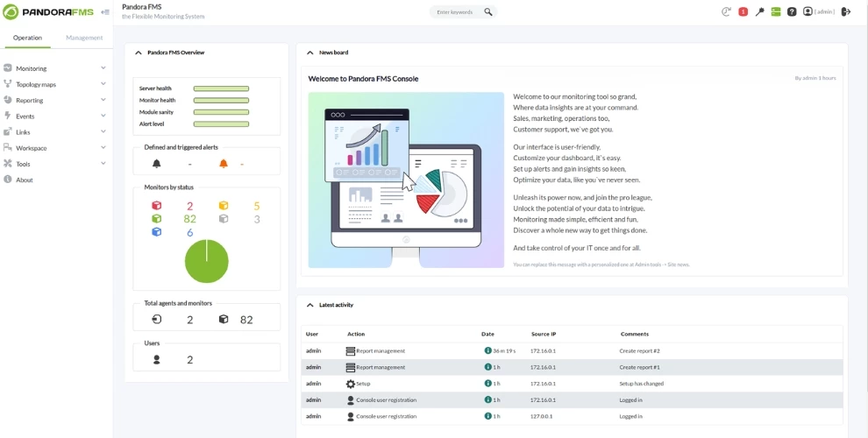Click info icon on Create report #1 row

click(x=487, y=367)
